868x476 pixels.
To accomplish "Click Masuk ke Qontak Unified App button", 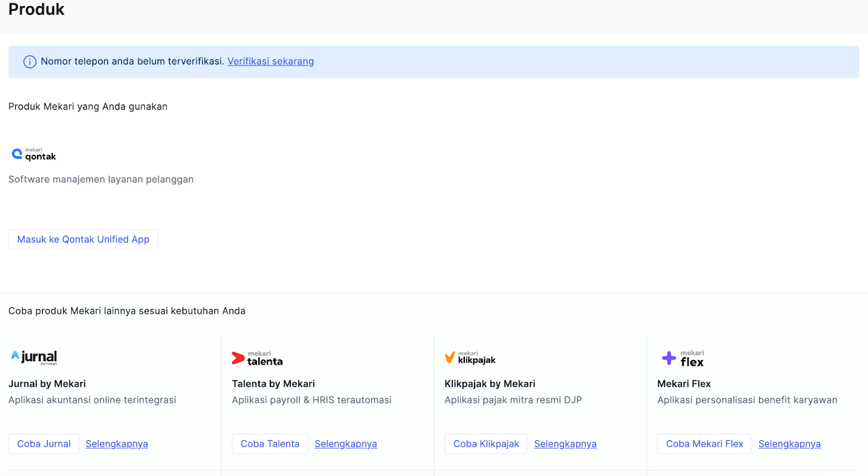I will 83,240.
